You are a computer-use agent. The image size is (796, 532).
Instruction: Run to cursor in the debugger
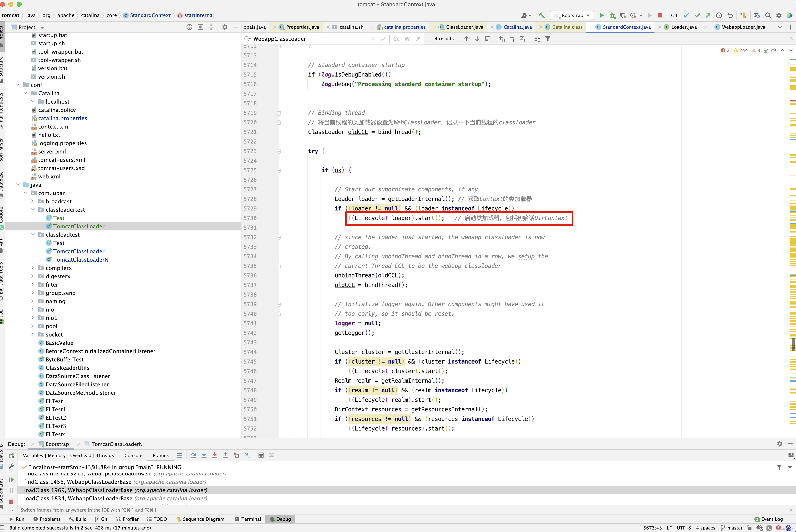pos(248,455)
